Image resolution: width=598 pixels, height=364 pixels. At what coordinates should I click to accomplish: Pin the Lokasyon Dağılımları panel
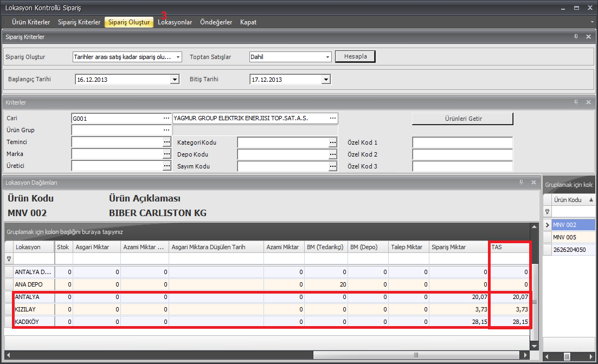click(521, 183)
